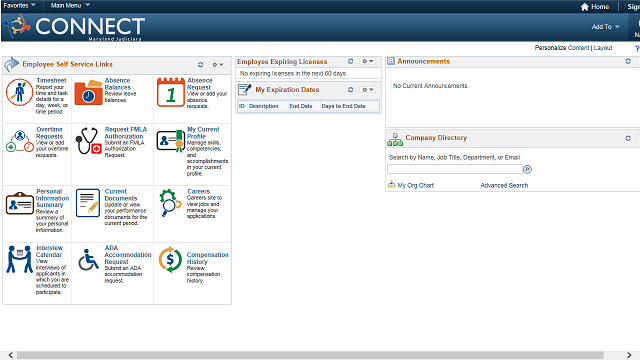Image resolution: width=640 pixels, height=360 pixels.
Task: Open Careers gears and magnifier icon
Action: tap(170, 202)
